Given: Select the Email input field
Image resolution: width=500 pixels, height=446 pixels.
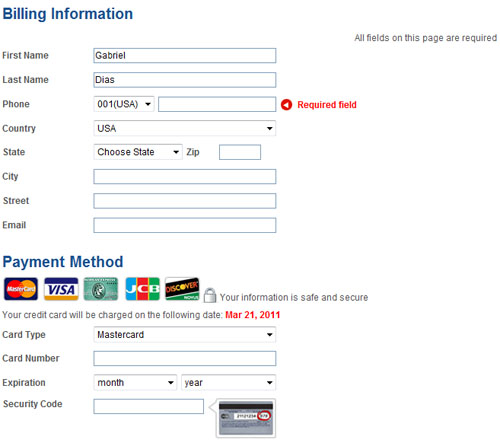Looking at the screenshot, I should 185,225.
